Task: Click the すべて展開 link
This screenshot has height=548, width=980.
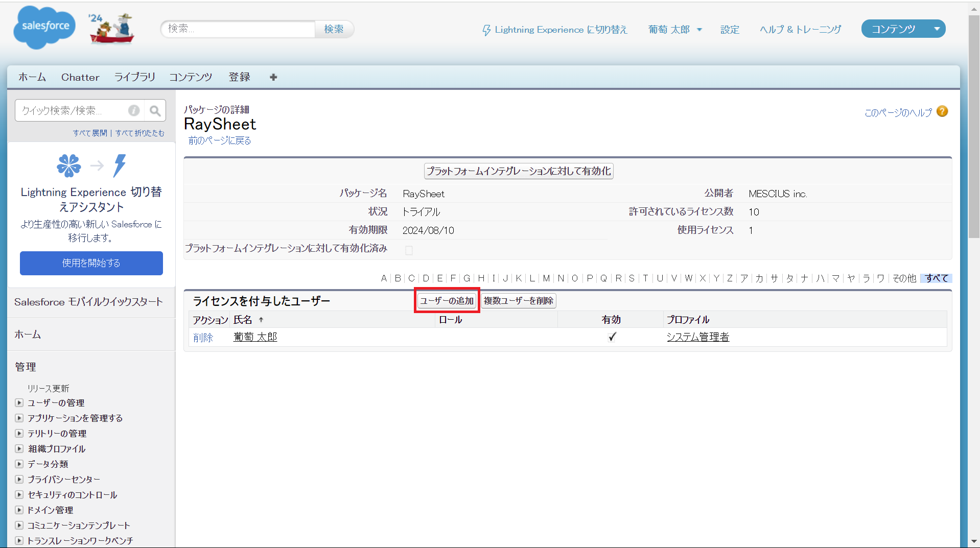Action: tap(90, 133)
